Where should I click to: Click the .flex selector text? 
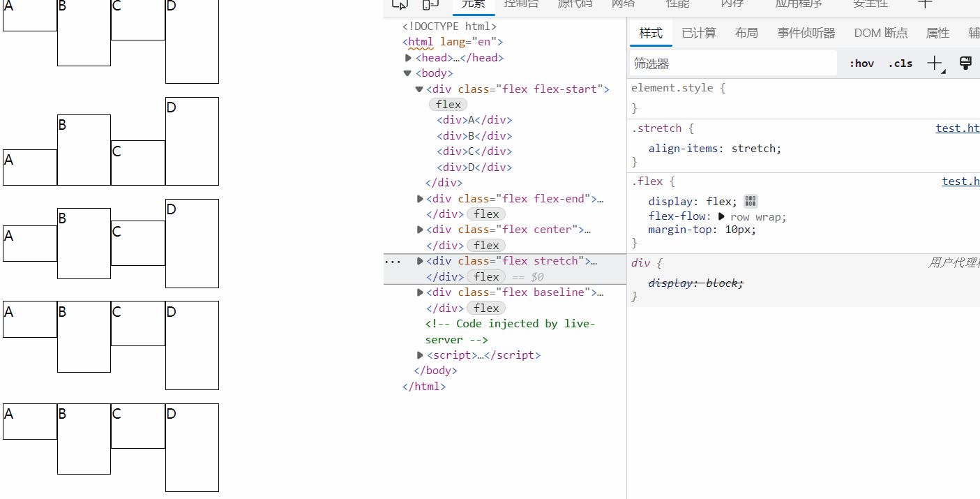tap(647, 181)
